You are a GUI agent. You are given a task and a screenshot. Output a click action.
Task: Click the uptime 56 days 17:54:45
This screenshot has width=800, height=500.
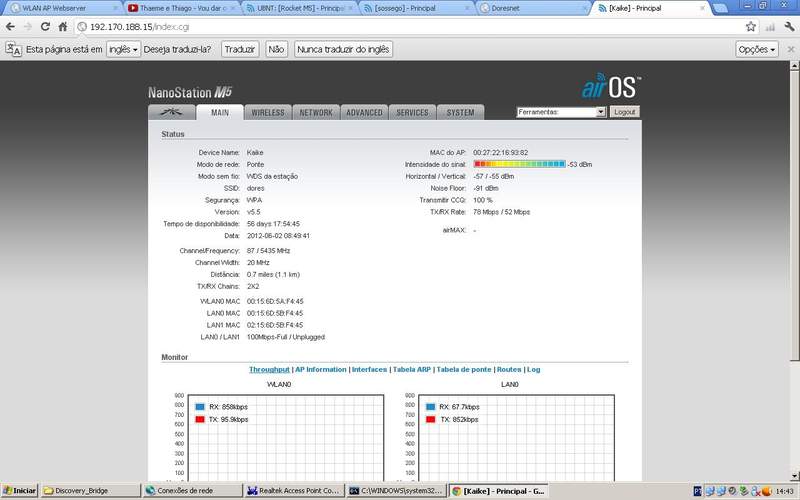coord(273,223)
